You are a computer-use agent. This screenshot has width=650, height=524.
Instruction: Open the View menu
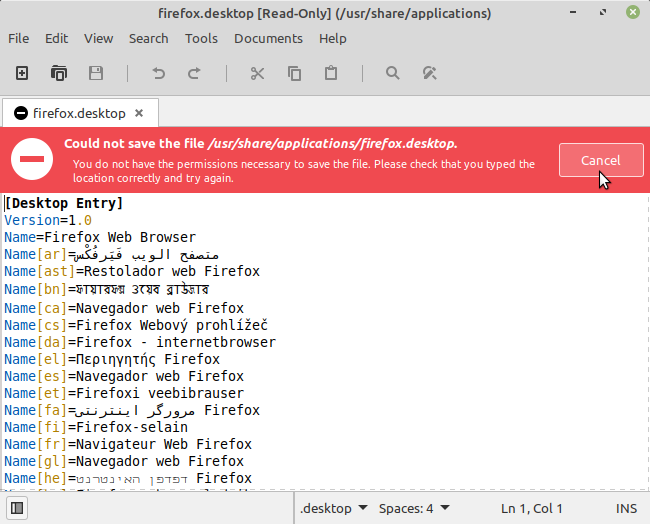click(x=99, y=39)
